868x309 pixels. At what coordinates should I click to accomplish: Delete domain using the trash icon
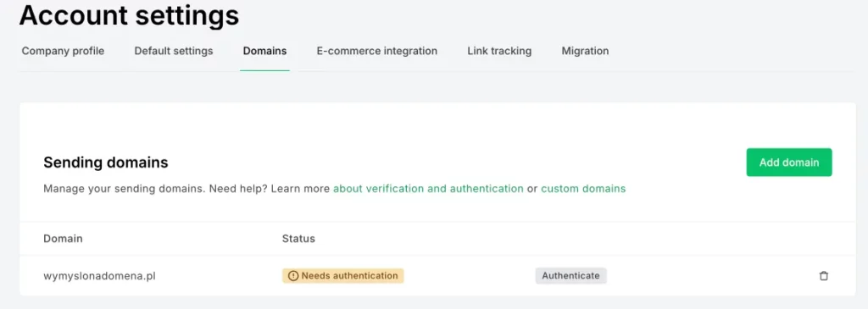(x=823, y=275)
